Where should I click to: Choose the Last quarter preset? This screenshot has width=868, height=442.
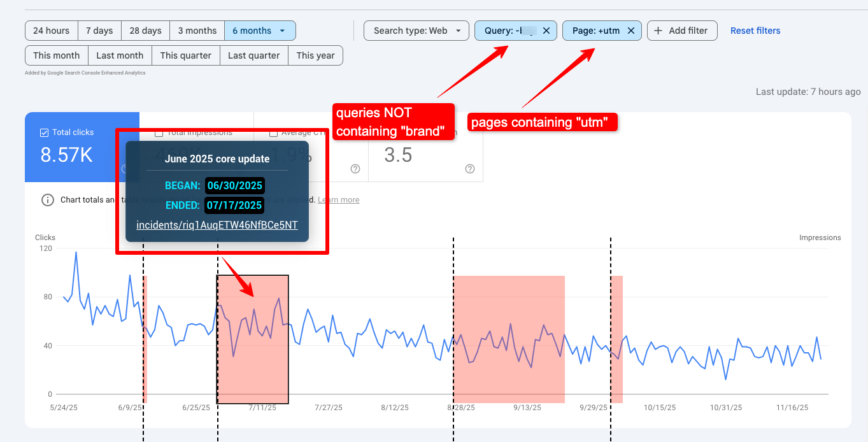253,55
